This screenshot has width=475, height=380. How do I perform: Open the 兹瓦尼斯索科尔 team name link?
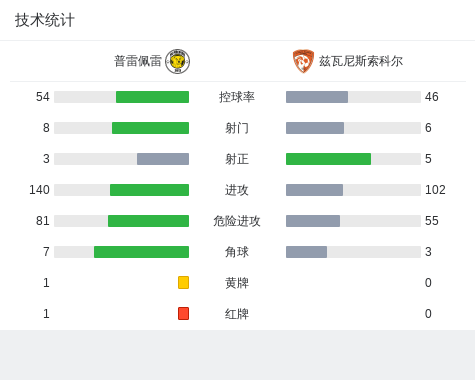pyautogui.click(x=361, y=61)
